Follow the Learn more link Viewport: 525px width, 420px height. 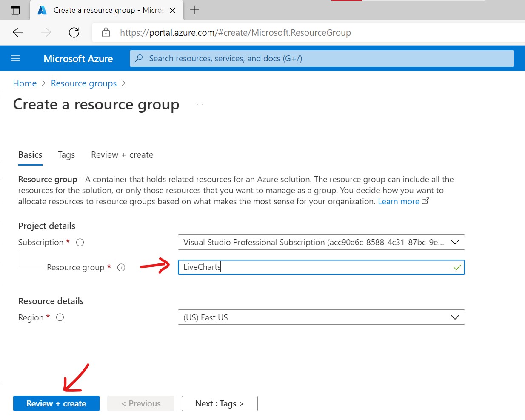(399, 202)
